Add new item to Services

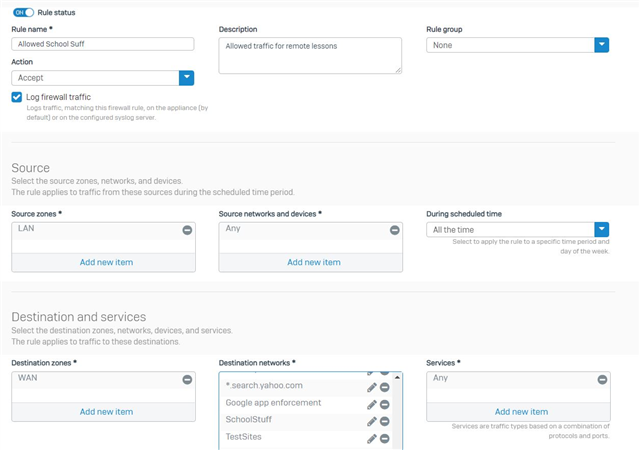tap(521, 412)
